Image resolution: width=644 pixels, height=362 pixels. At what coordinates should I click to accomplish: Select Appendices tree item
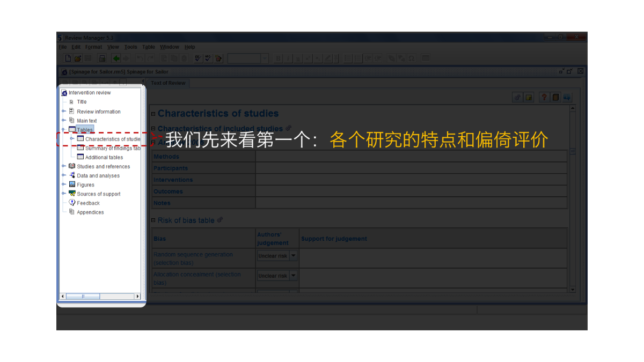click(x=90, y=212)
